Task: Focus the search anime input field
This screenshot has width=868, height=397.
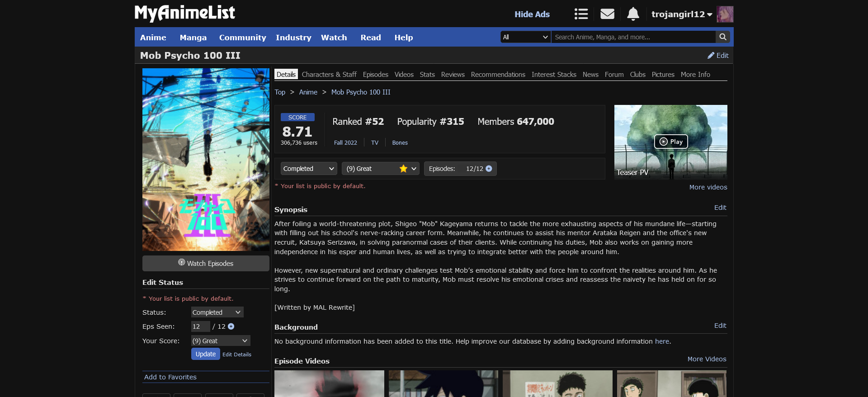Action: coord(633,37)
